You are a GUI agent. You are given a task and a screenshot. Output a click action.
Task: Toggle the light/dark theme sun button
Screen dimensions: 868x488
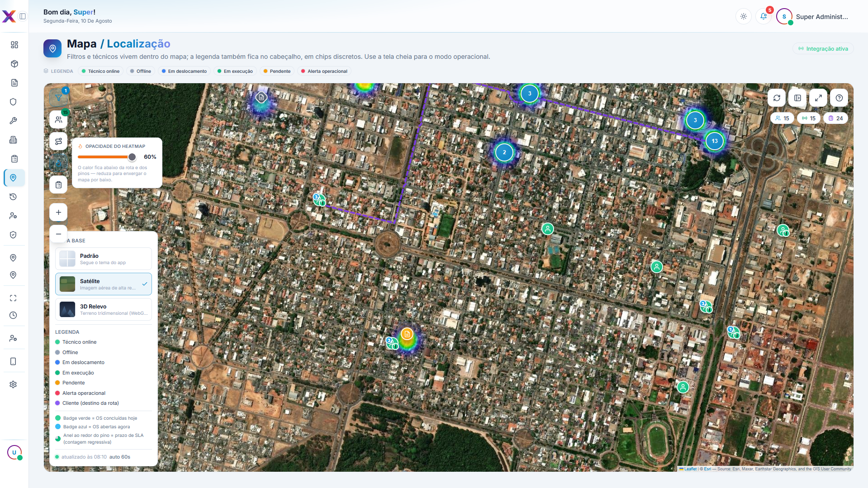(x=744, y=16)
